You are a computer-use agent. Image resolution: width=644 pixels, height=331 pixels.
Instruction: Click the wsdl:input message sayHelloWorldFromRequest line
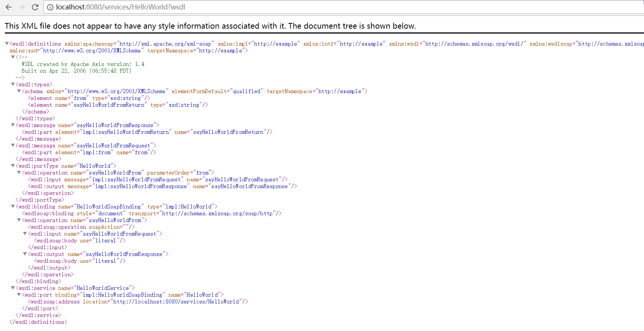click(x=158, y=179)
